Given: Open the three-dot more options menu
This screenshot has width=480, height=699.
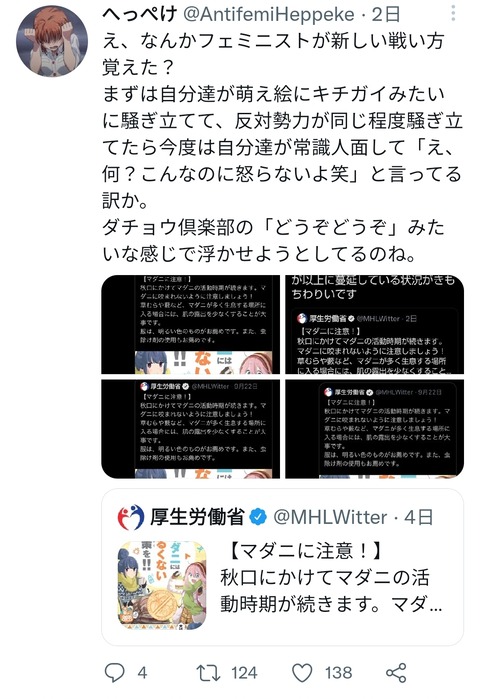Looking at the screenshot, I should coord(453,14).
